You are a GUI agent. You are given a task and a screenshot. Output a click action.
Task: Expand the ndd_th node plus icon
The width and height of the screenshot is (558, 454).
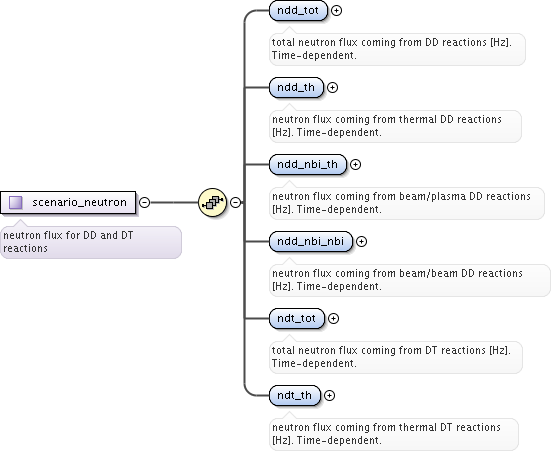332,87
